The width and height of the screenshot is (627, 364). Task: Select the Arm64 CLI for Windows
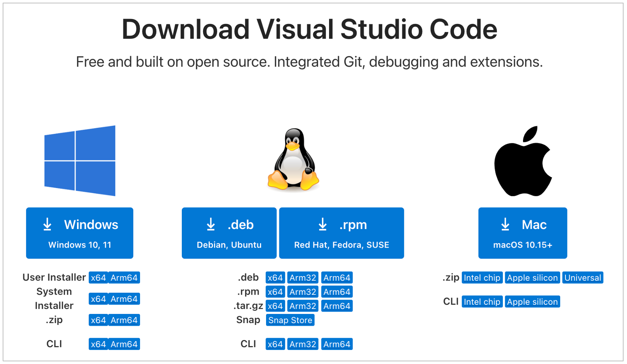coord(124,344)
